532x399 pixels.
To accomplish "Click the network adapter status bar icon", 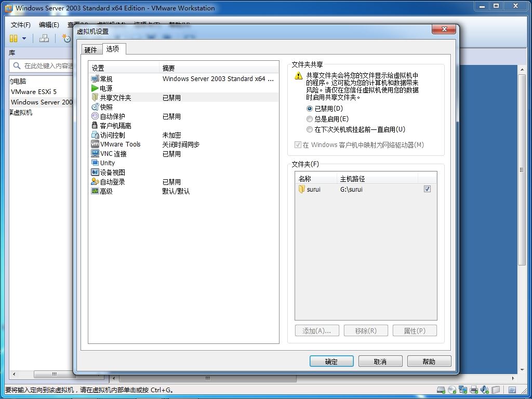I will point(462,390).
